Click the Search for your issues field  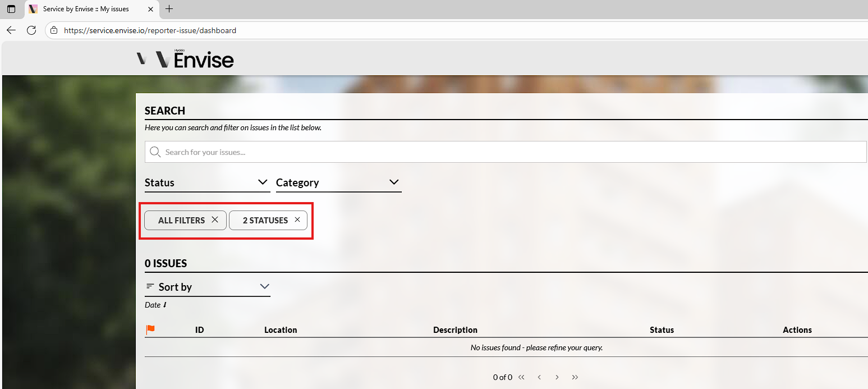505,152
